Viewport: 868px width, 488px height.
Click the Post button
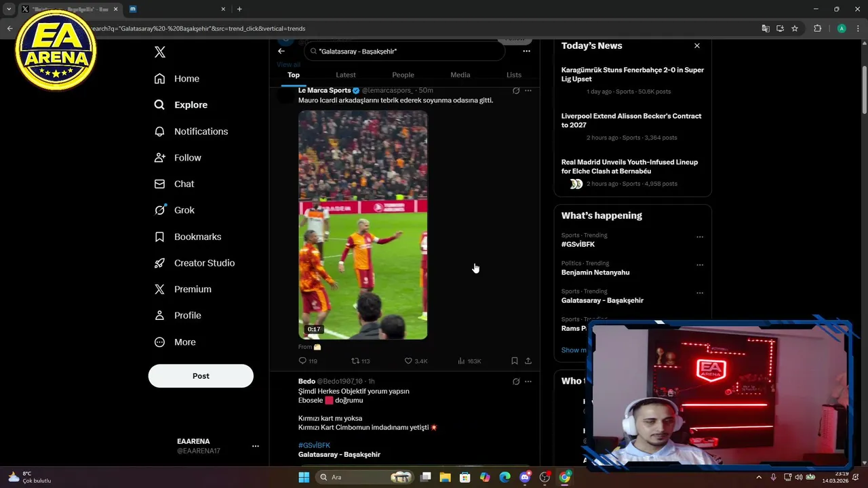pyautogui.click(x=201, y=376)
